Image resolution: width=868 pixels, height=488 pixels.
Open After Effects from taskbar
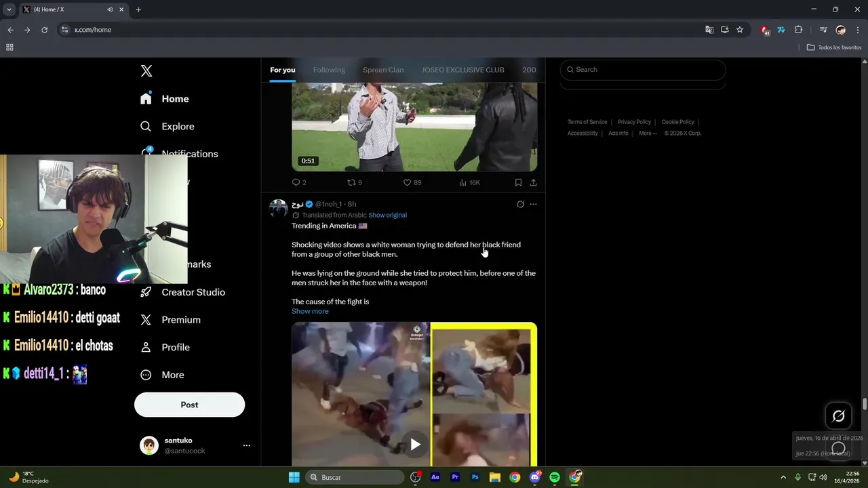(x=435, y=477)
